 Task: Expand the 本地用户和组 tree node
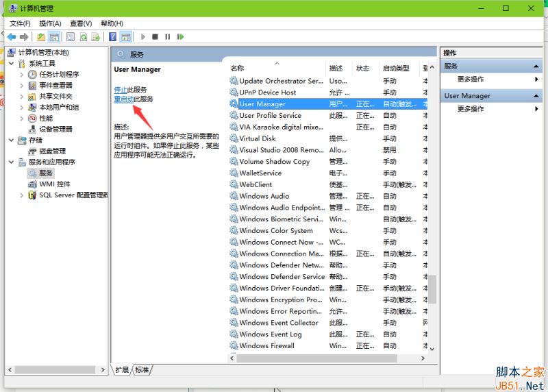22,108
